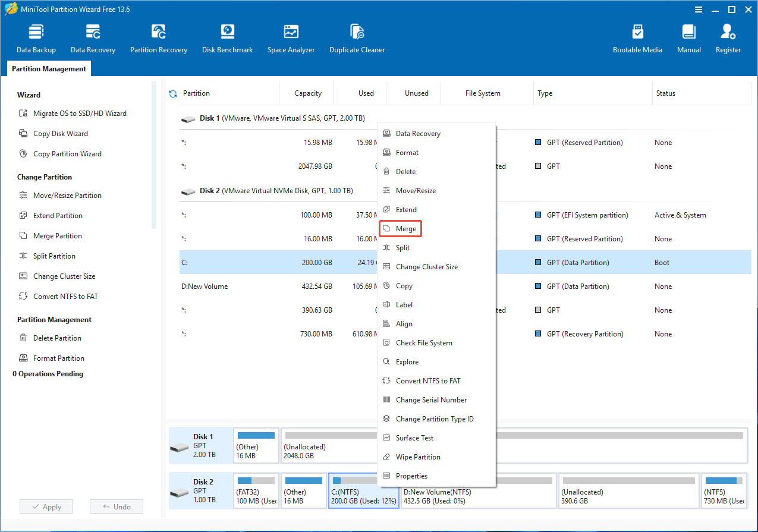This screenshot has width=758, height=532.
Task: Select Move/Resize in context menu
Action: [x=436, y=191]
